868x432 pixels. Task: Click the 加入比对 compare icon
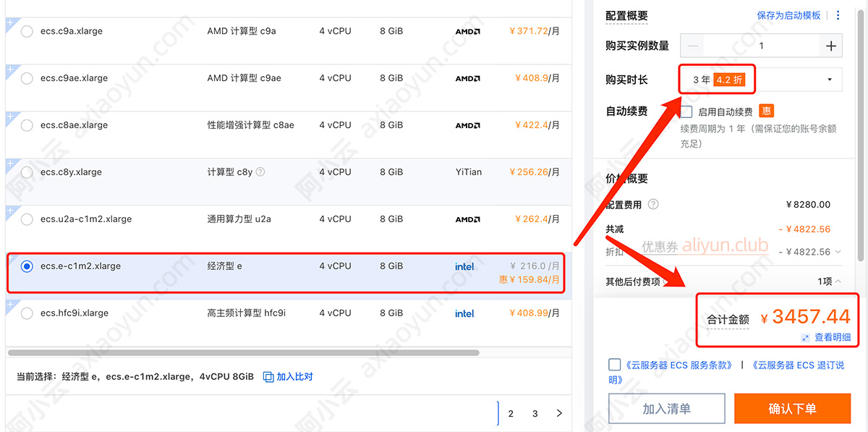click(268, 377)
